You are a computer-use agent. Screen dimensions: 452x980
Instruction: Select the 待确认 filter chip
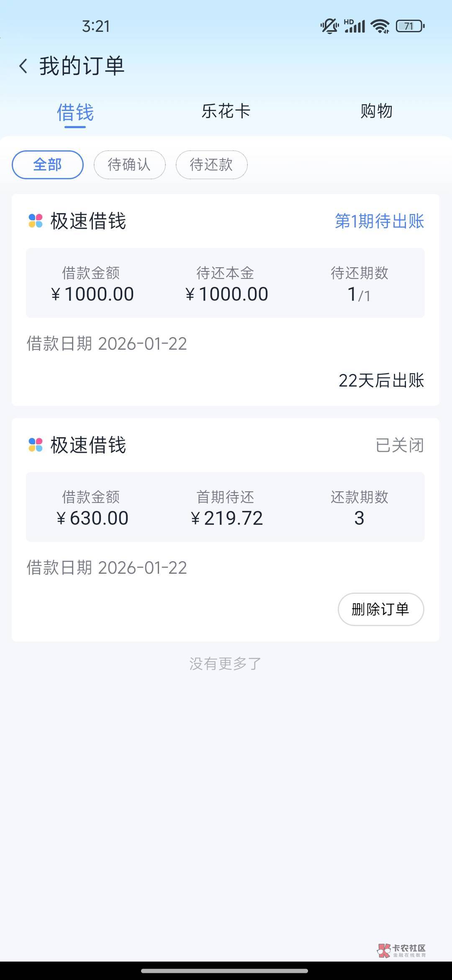click(x=129, y=165)
